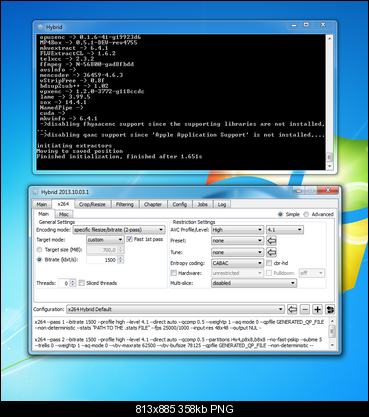
Task: Enable the Sliced threads checkbox
Action: [82, 283]
